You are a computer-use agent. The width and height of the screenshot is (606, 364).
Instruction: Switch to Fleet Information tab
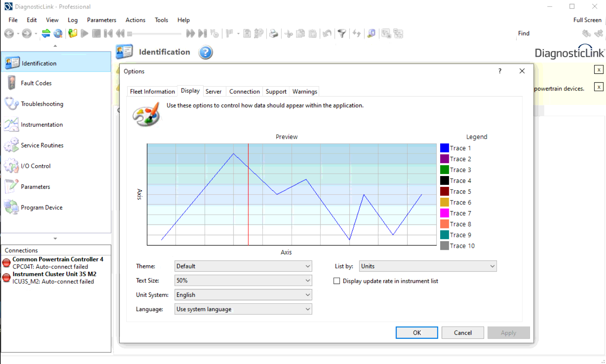coord(152,92)
